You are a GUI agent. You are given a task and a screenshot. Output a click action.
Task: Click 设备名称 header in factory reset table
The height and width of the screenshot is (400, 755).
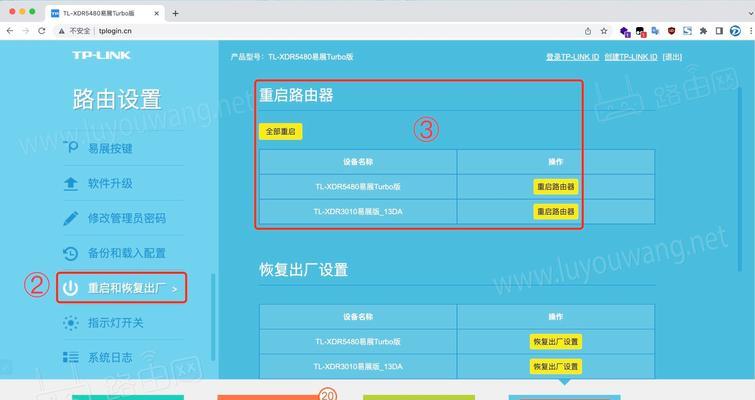point(358,317)
